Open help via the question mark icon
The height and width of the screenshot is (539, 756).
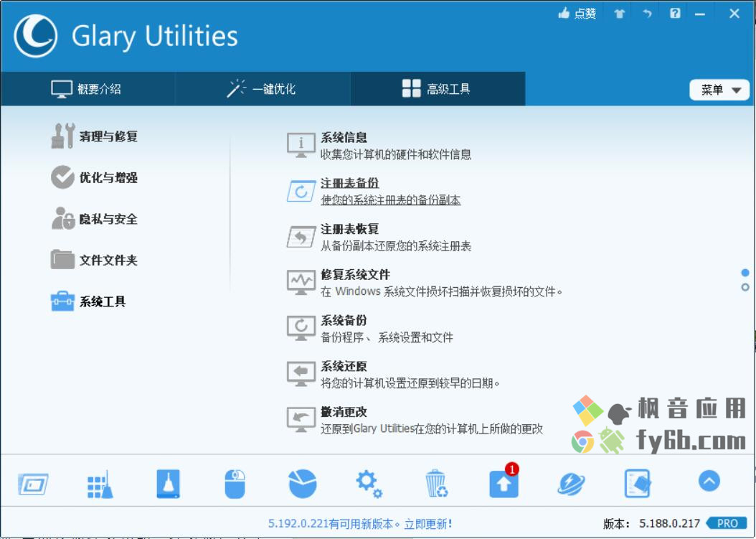(x=675, y=13)
